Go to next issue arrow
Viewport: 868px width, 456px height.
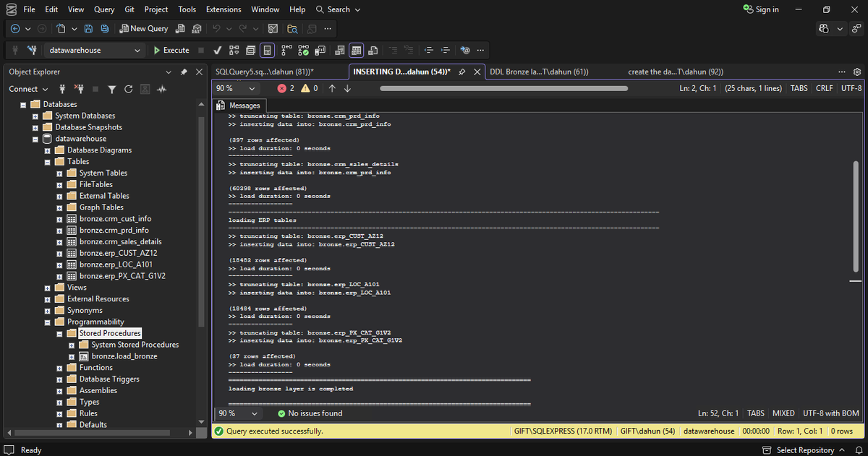coord(347,88)
